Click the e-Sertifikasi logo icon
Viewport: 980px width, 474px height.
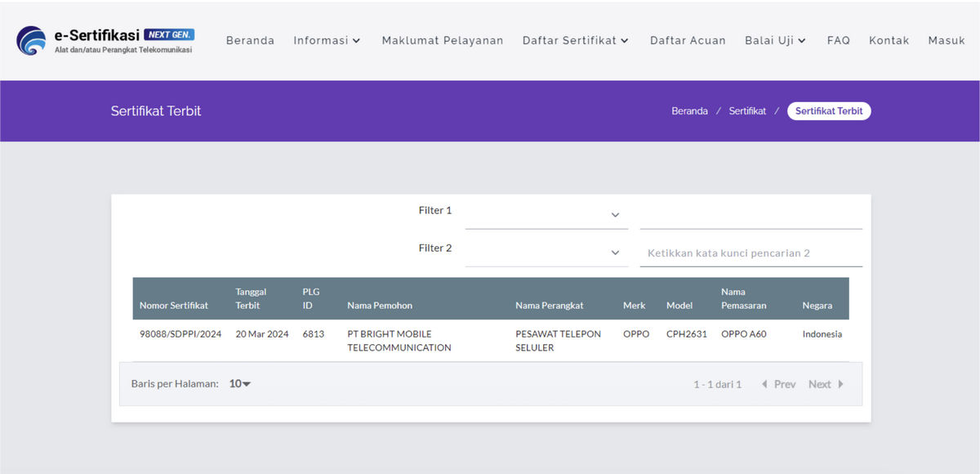[x=32, y=41]
